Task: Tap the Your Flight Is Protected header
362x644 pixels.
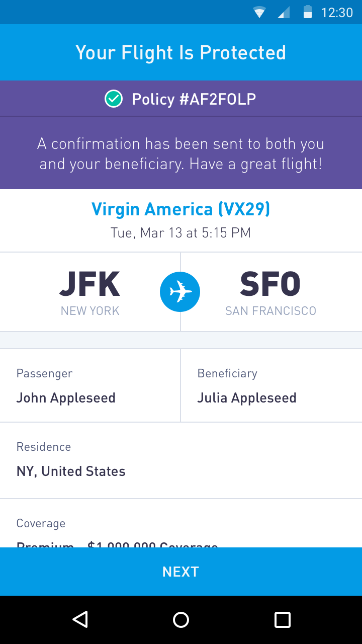Action: [181, 52]
